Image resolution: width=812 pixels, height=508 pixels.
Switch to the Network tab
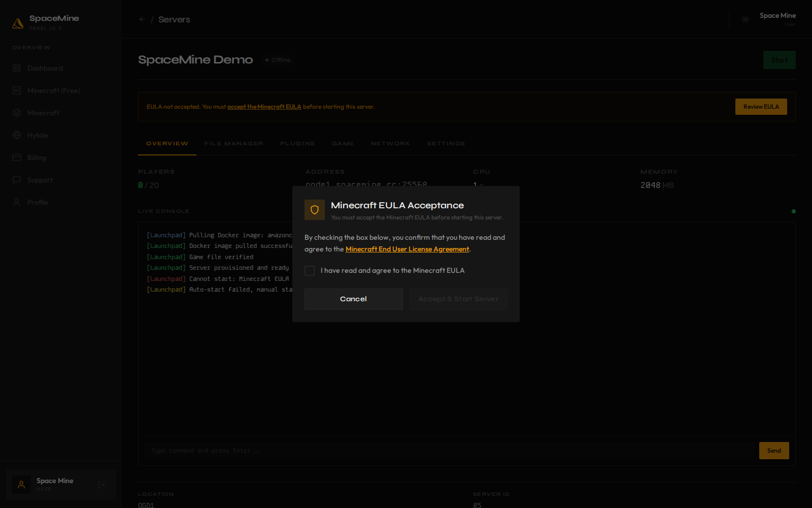click(390, 144)
